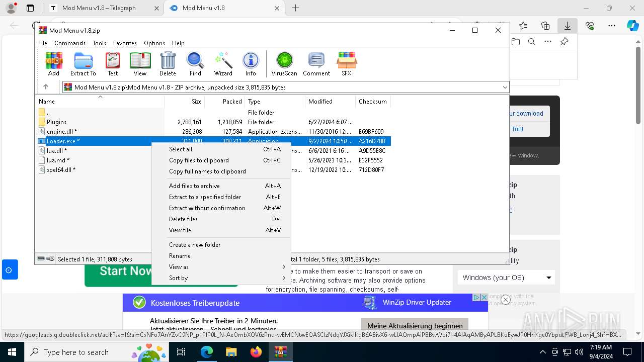Open Task View on the taskbar
Screen dimensions: 644x362
coord(181,352)
